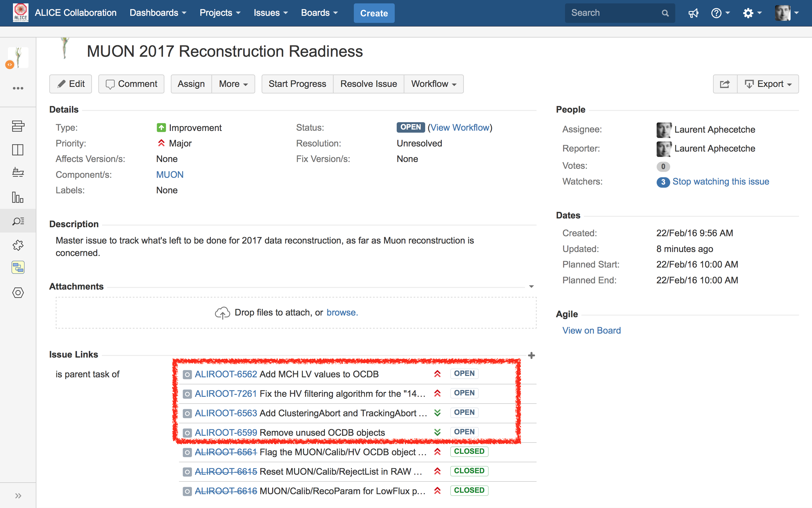The image size is (812, 508).
Task: Click the issue type icon for ALIROOT-6562
Action: pos(187,374)
